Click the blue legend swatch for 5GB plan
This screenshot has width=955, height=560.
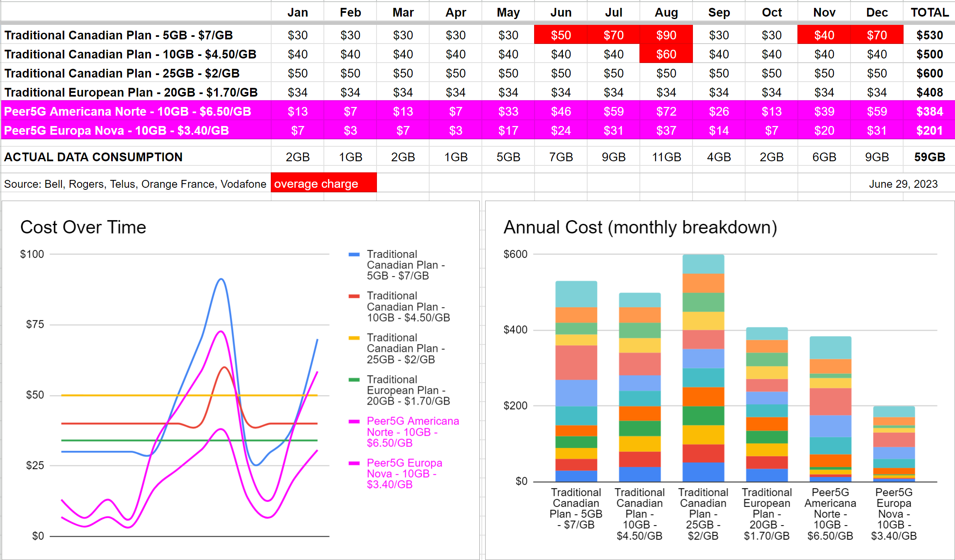pyautogui.click(x=354, y=255)
